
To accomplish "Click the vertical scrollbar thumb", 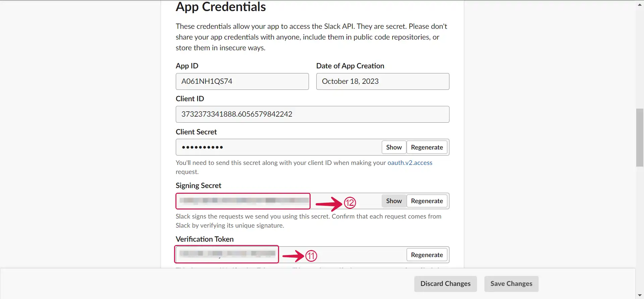I will pos(640,137).
